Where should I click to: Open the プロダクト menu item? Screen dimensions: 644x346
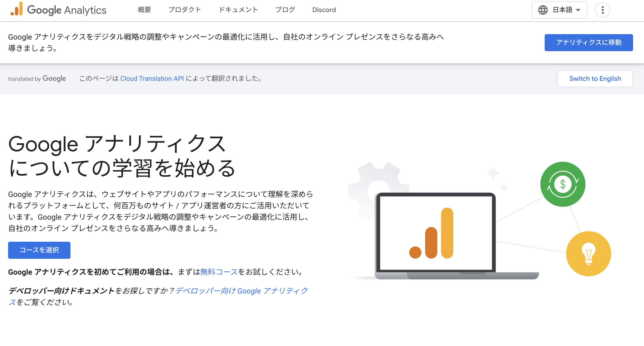pos(185,10)
